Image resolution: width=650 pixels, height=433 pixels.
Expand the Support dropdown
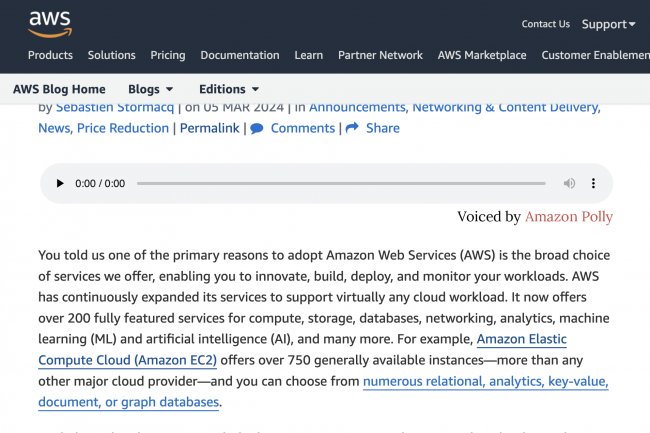click(608, 24)
